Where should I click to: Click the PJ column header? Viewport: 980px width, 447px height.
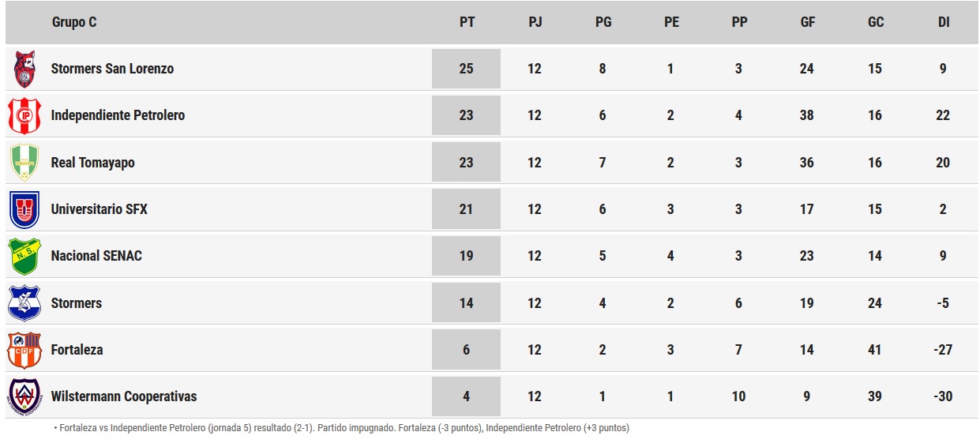[535, 22]
